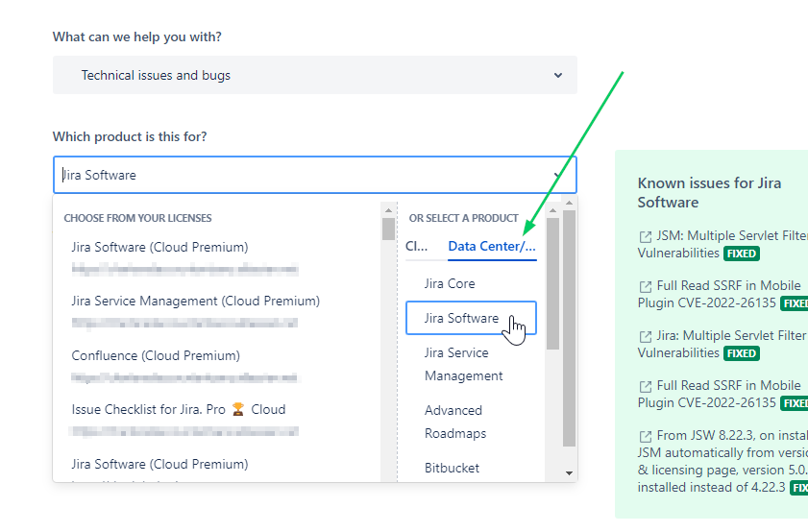
Task: Click external link icon beside second Full Read SSRF
Action: (x=646, y=387)
